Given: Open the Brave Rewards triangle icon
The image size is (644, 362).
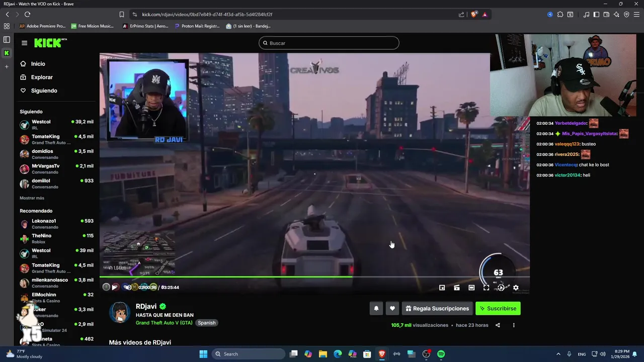Looking at the screenshot, I should point(485,15).
